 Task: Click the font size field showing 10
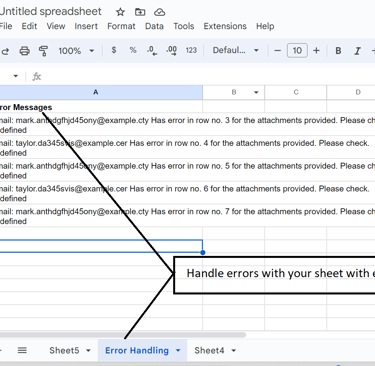coord(297,51)
